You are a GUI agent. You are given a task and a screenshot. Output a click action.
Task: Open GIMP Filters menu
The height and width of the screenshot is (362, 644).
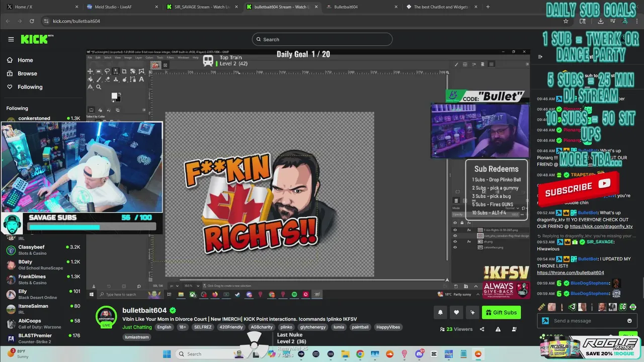(x=171, y=57)
